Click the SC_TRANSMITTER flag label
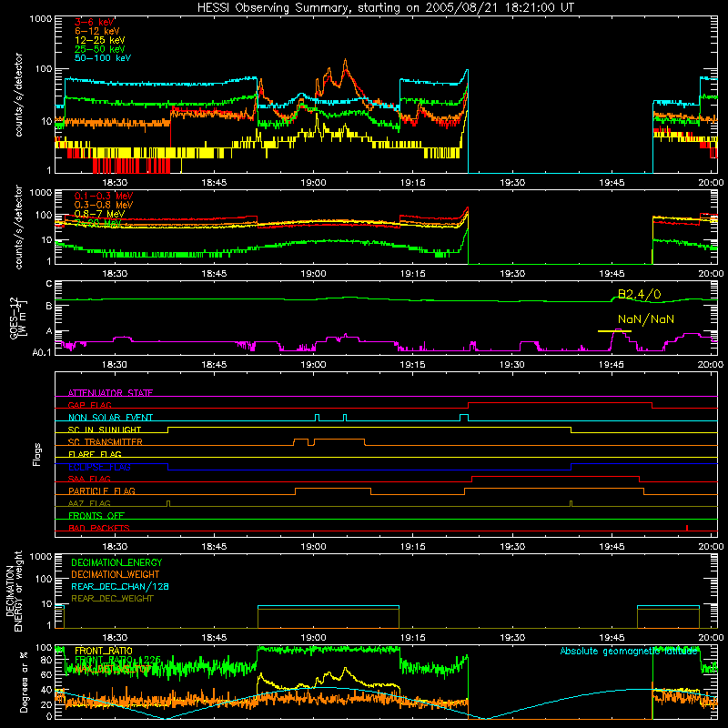Screen dimensions: 728x728 point(105,441)
